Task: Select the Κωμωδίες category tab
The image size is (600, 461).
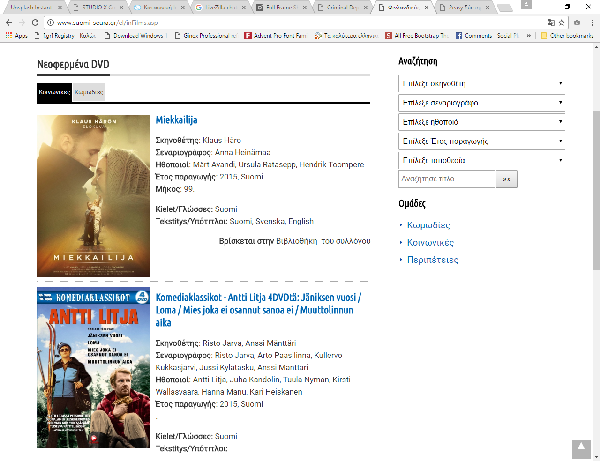Action: tap(89, 92)
